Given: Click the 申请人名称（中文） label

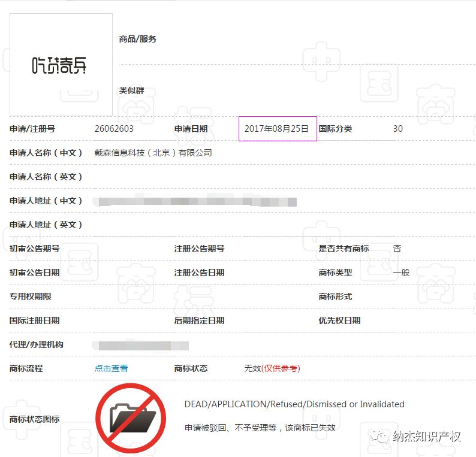Looking at the screenshot, I should click(x=46, y=153).
